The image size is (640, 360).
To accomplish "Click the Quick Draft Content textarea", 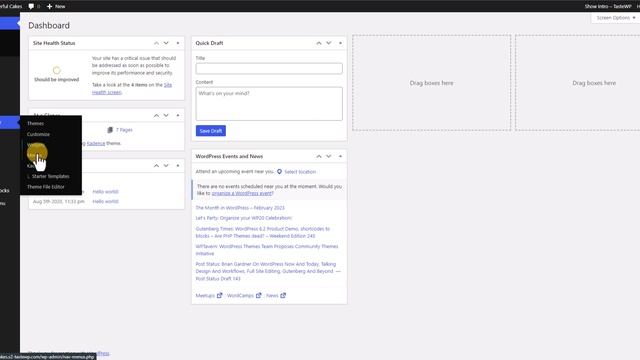I will (x=269, y=104).
